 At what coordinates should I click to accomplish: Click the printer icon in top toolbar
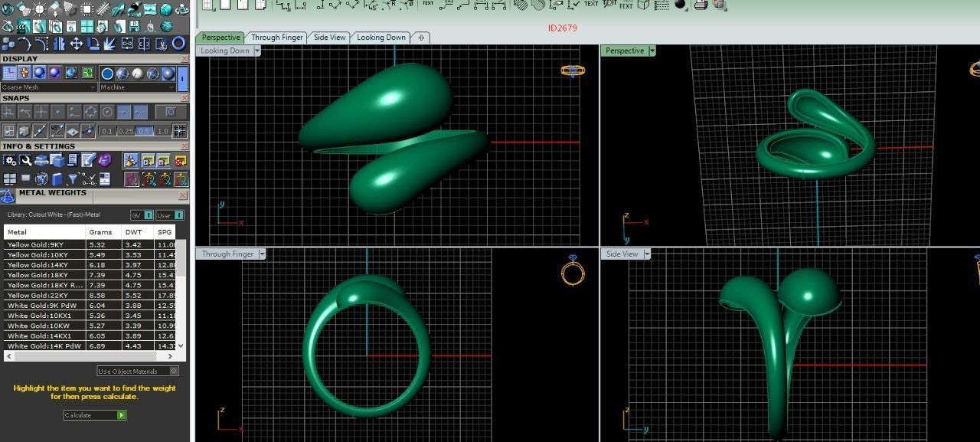click(x=701, y=5)
